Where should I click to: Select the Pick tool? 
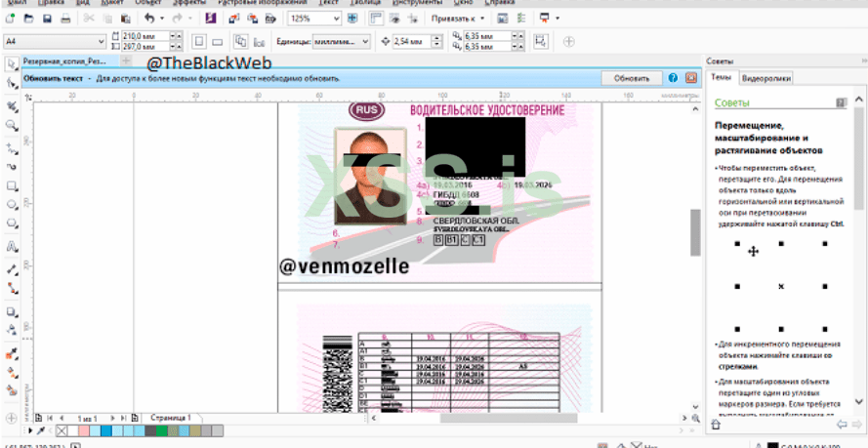(x=12, y=63)
